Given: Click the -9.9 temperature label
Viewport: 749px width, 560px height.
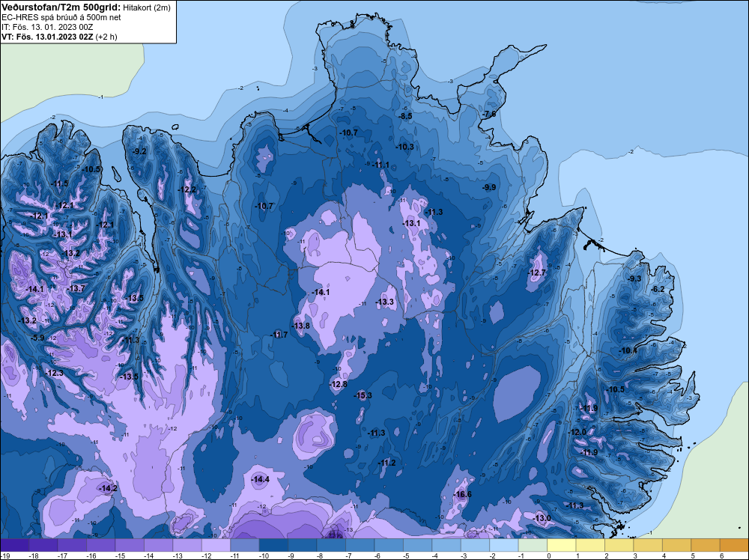Looking at the screenshot, I should [x=489, y=188].
